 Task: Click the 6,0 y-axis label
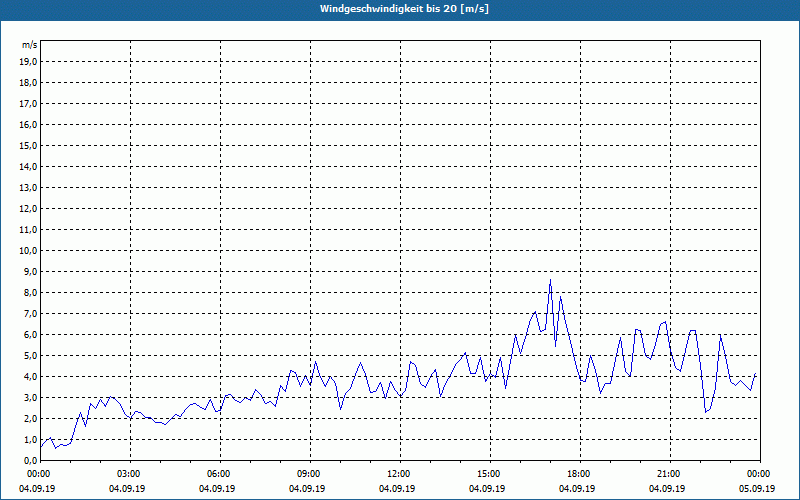point(30,335)
